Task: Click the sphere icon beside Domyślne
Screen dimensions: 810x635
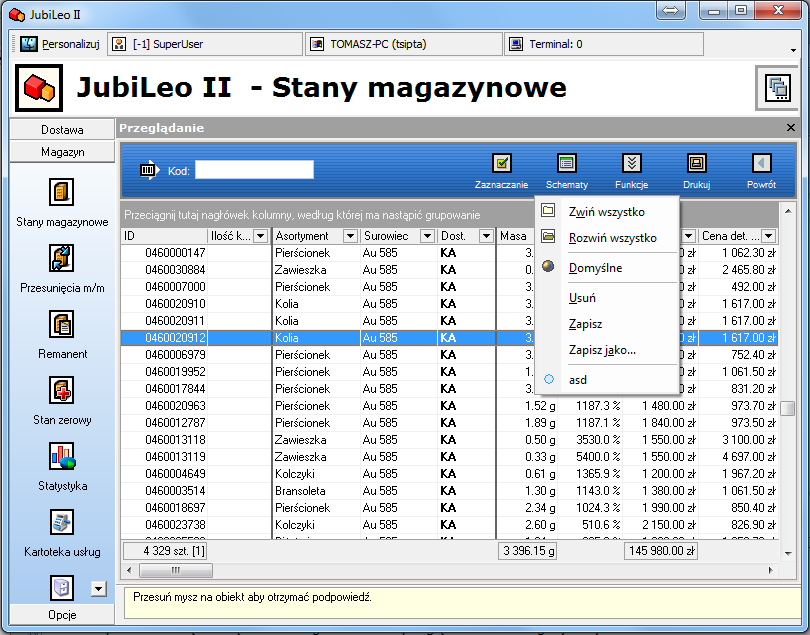Action: pos(548,267)
